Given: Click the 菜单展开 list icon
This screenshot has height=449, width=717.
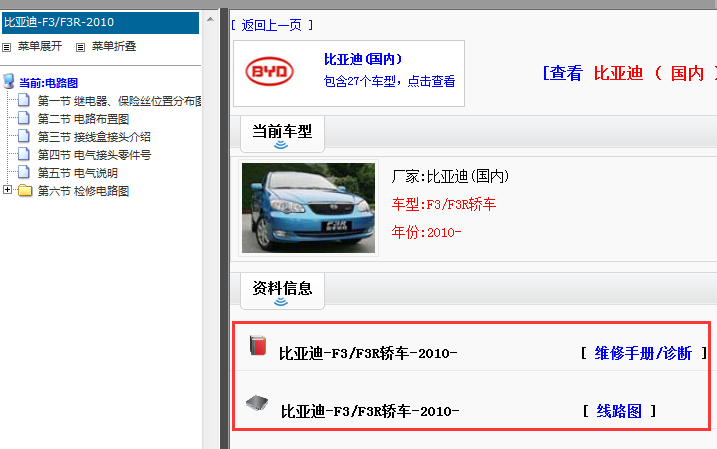Looking at the screenshot, I should 6,47.
